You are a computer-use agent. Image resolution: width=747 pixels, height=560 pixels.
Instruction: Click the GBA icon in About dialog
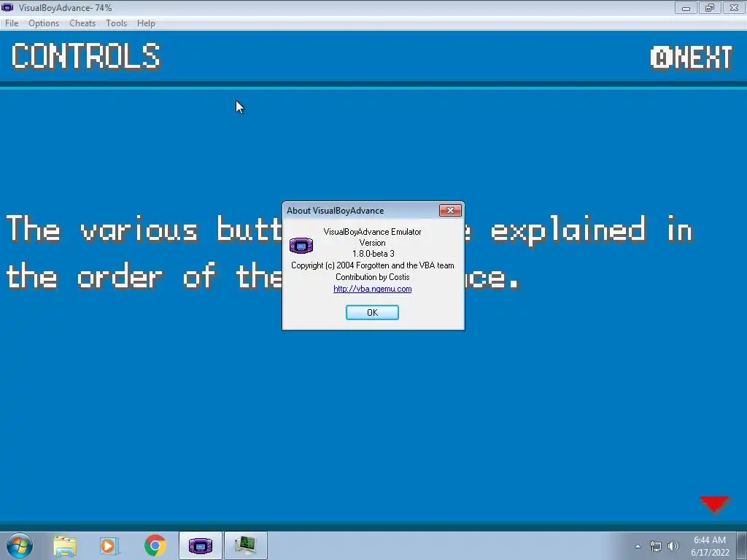tap(301, 245)
